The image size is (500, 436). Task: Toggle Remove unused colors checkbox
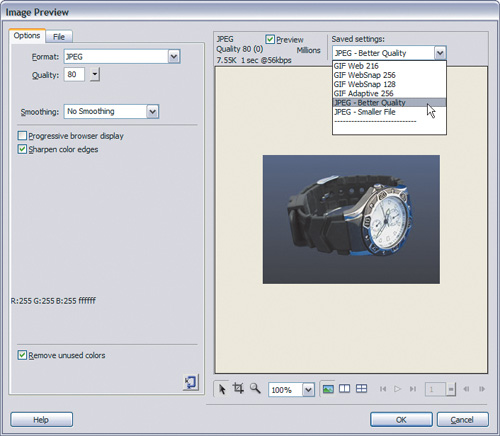pyautogui.click(x=22, y=355)
